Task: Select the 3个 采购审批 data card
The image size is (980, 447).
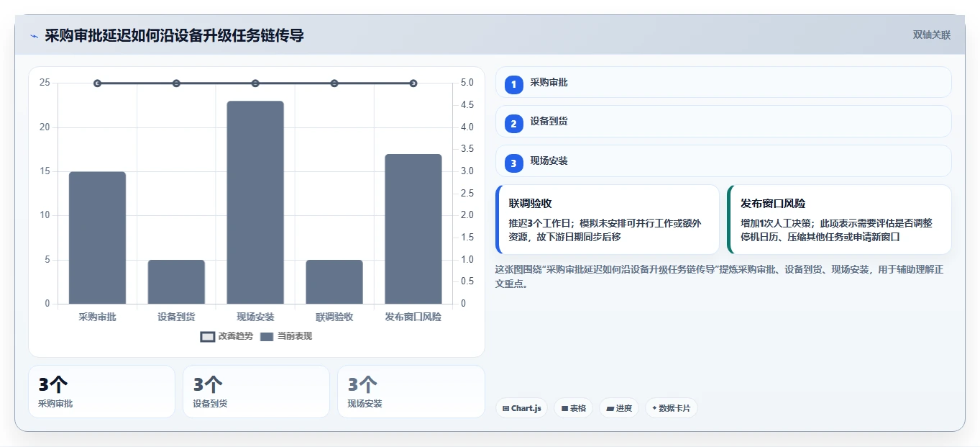Action: coord(101,392)
